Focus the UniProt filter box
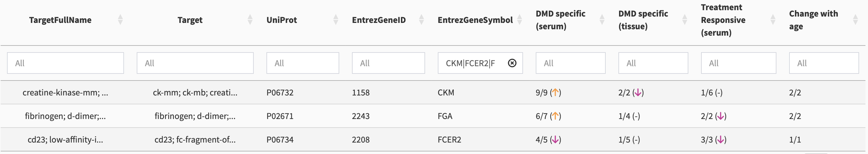The width and height of the screenshot is (868, 154). coord(303,63)
